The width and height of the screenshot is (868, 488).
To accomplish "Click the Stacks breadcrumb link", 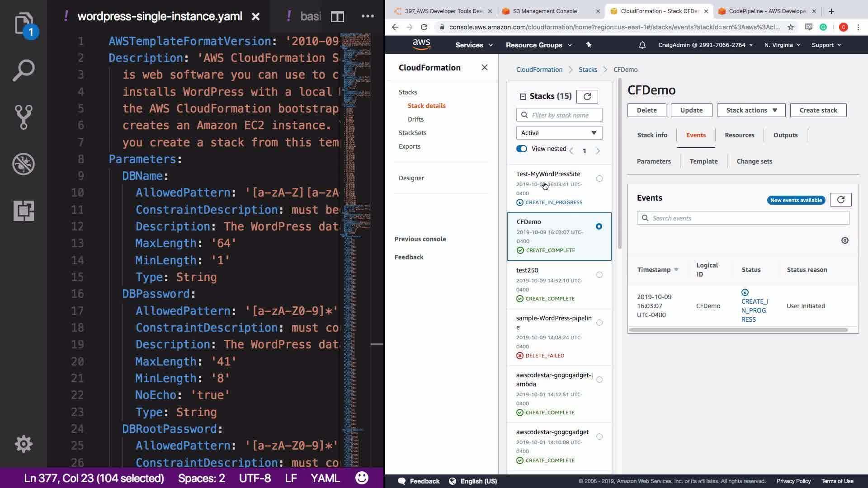I will 588,70.
